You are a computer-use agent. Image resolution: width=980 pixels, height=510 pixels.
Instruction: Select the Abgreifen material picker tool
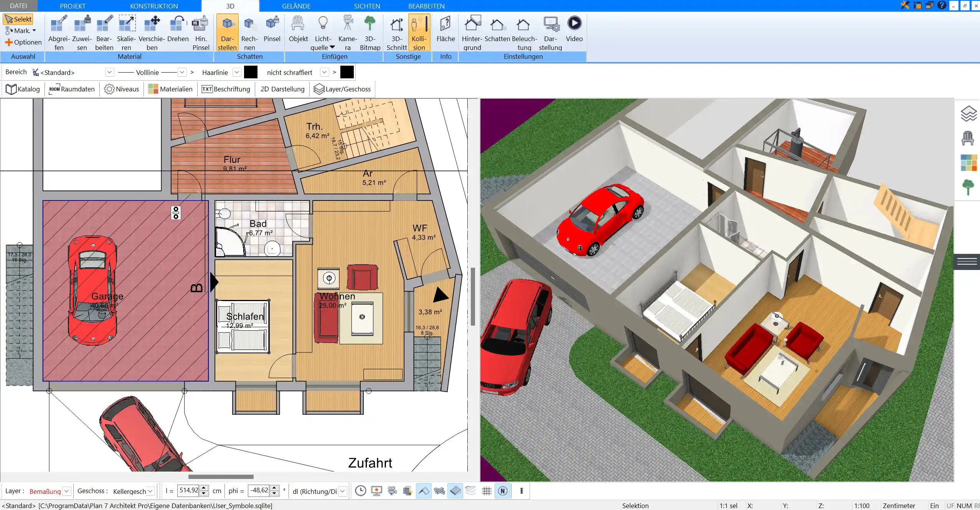[59, 33]
